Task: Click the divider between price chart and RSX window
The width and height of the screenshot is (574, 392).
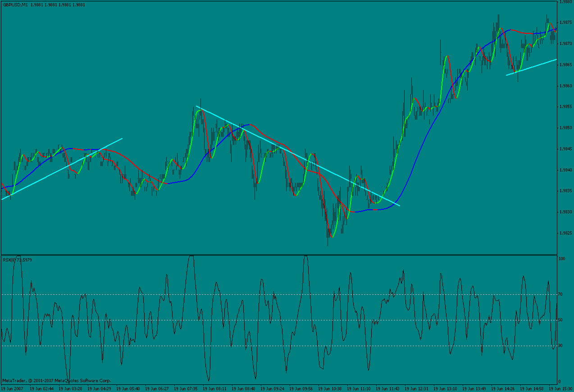Action: [279, 254]
